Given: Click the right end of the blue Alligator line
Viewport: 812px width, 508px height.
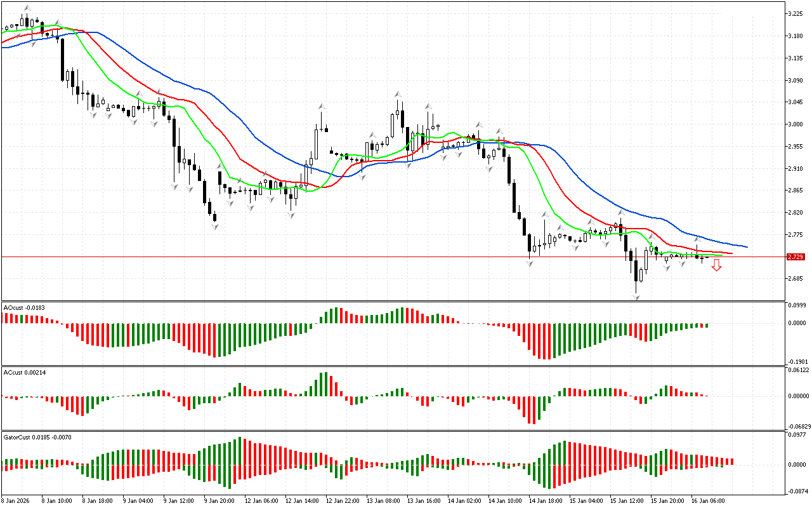Looking at the screenshot, I should (746, 247).
